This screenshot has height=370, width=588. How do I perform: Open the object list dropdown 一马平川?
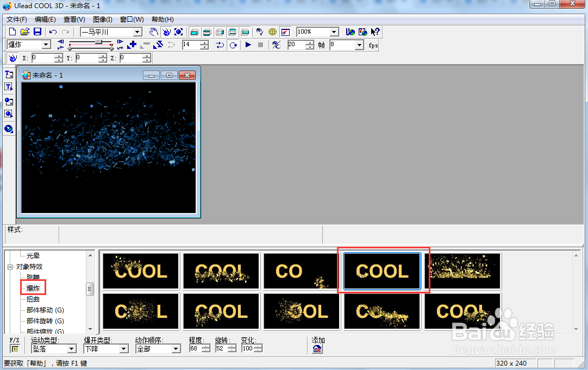tap(137, 32)
